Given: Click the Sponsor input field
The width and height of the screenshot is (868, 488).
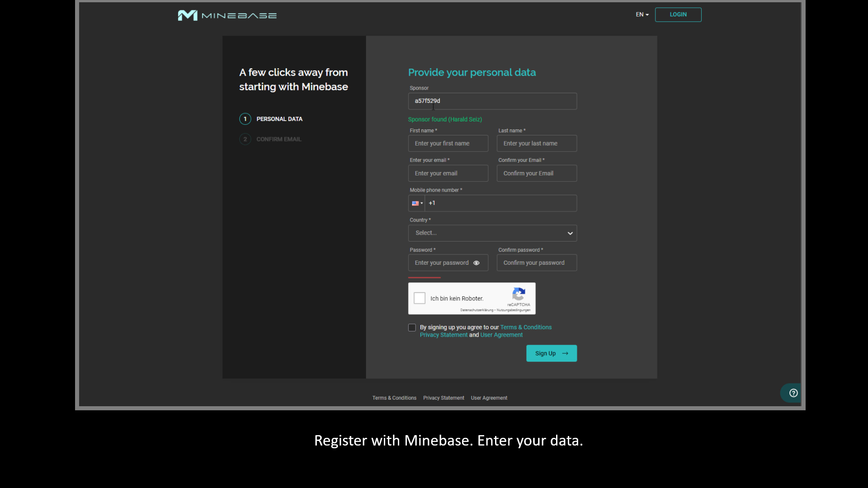Looking at the screenshot, I should (x=492, y=101).
